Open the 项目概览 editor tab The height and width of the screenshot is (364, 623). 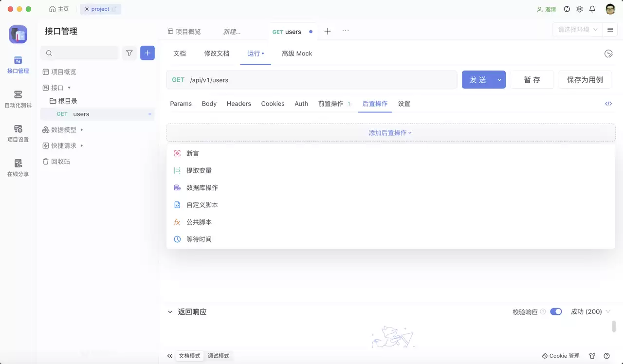184,32
